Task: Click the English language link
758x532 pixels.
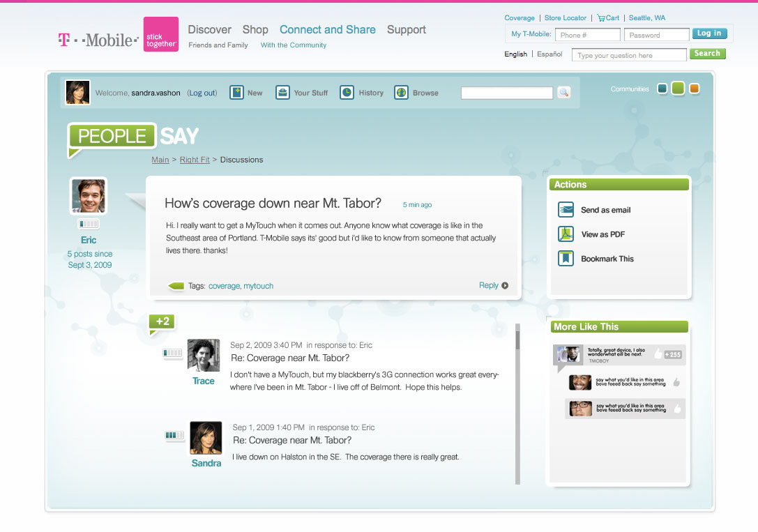Action: 515,54
